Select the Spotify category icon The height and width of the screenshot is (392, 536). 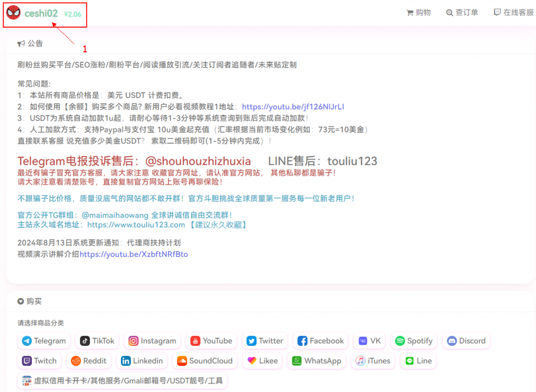400,341
